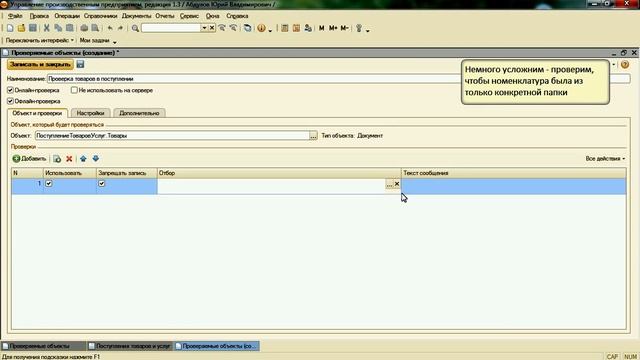This screenshot has width=640, height=360.
Task: Click the Refresh/sync icon in toolbar
Action: [x=247, y=28]
